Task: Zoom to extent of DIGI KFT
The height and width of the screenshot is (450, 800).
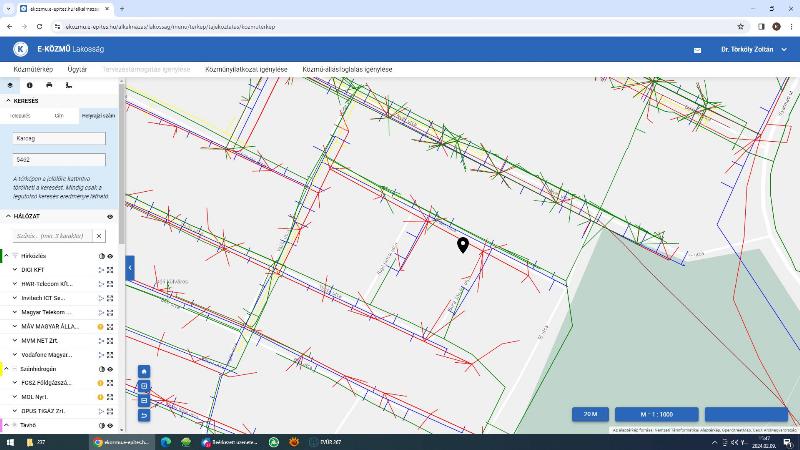Action: click(110, 270)
